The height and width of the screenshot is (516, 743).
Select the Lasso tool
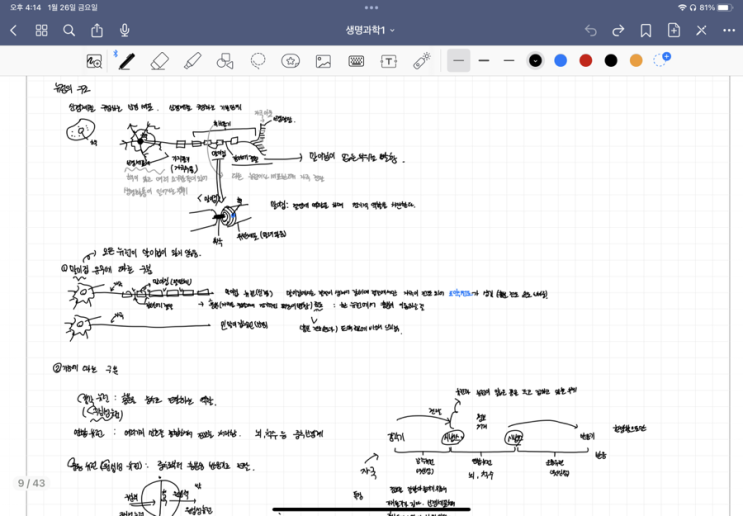tap(258, 61)
